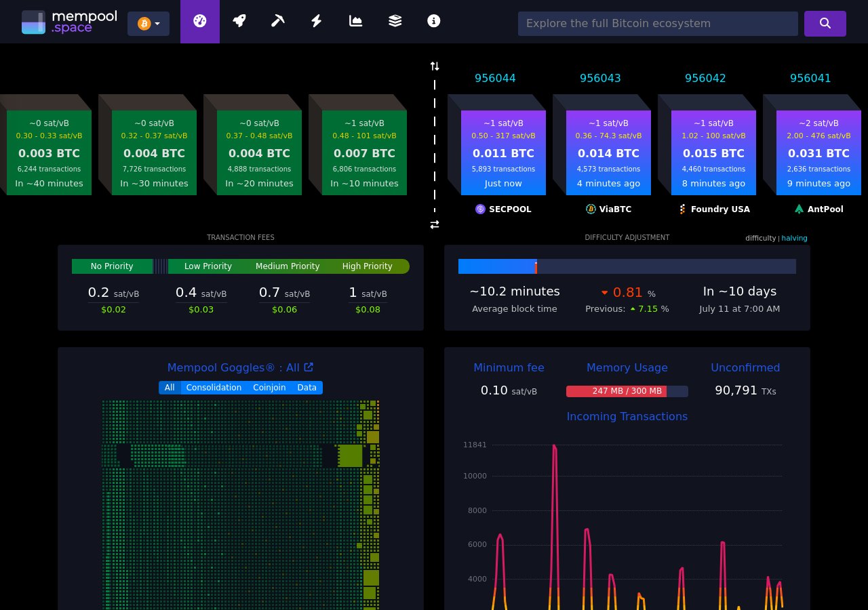Open the Mining pickaxe icon
Viewport: 868px width, 610px height.
277,21
